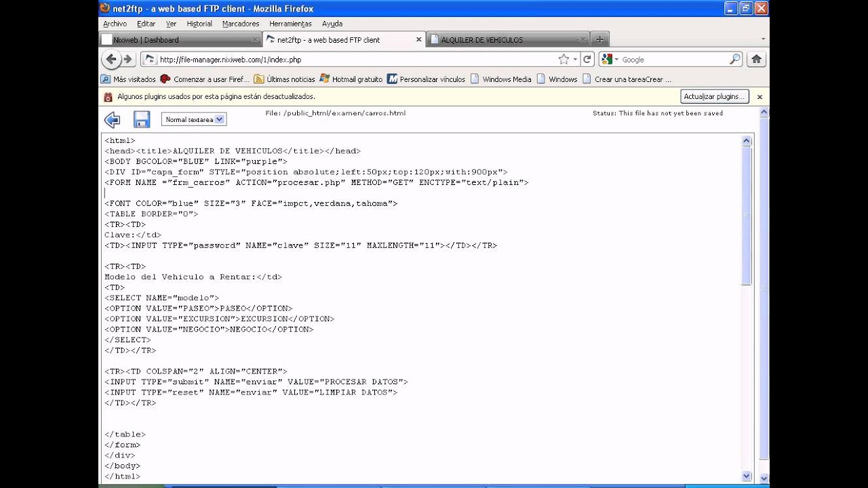
Task: Go back with browser back button
Action: tap(111, 60)
